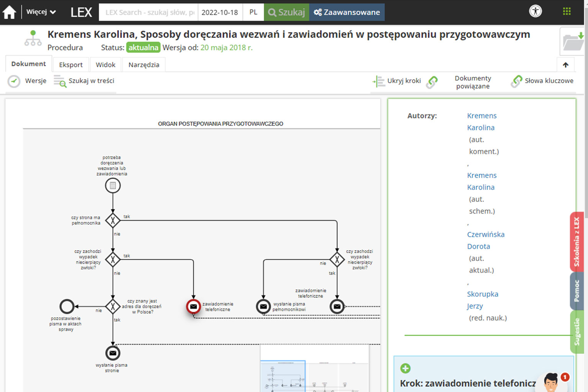The width and height of the screenshot is (588, 392).
Task: Open author link Czerwińska Dorota
Action: [x=485, y=240]
